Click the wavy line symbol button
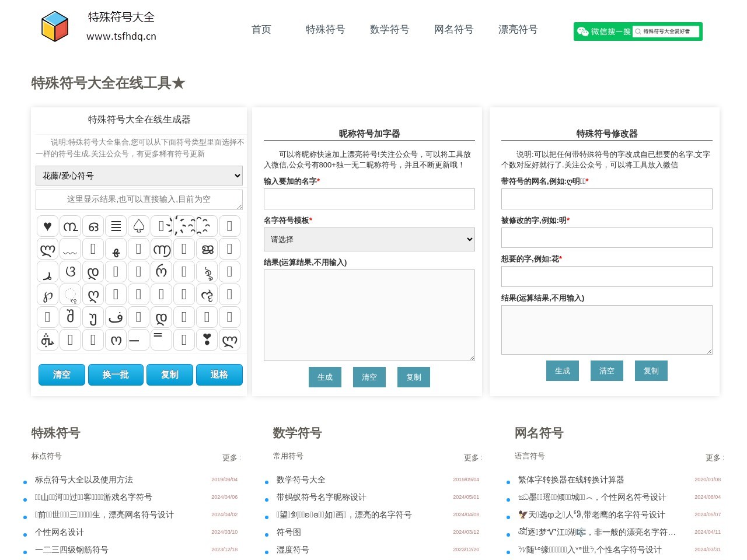Image resolution: width=747 pixels, height=560 pixels. (70, 249)
